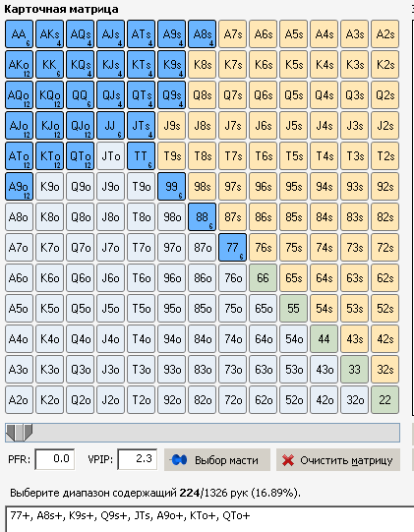Screen dimensions: 414x532
Task: Select the 72o hand cell
Action: [x=232, y=400]
